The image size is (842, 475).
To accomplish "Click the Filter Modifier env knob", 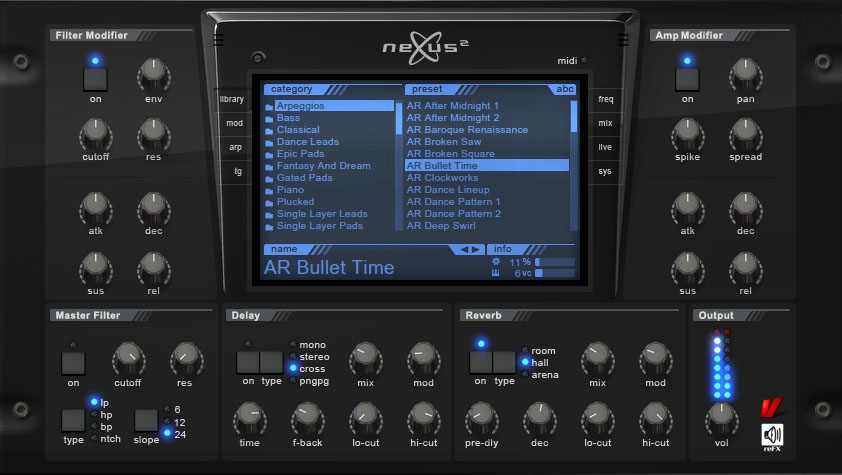I will [154, 75].
